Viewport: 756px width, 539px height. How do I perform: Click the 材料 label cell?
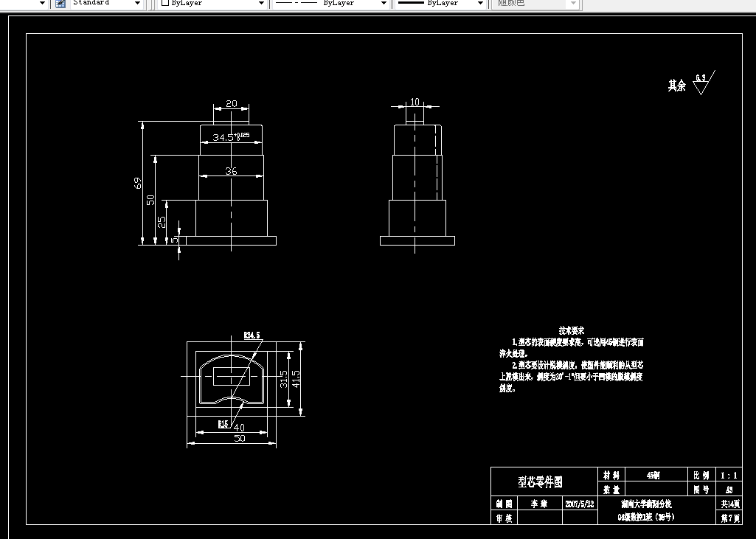tap(611, 475)
